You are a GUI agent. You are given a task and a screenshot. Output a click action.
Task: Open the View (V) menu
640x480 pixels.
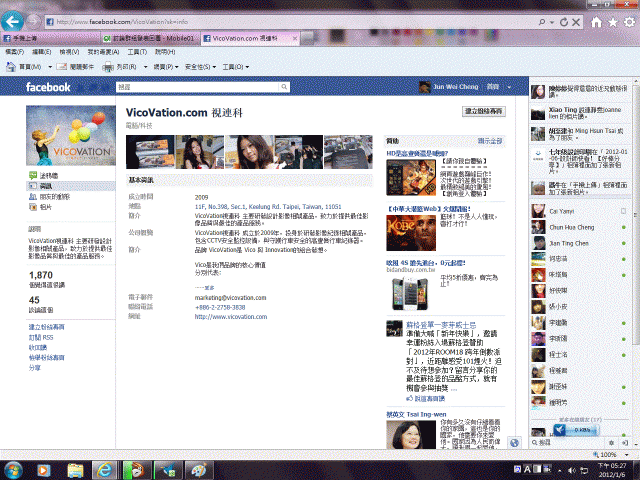click(69, 52)
